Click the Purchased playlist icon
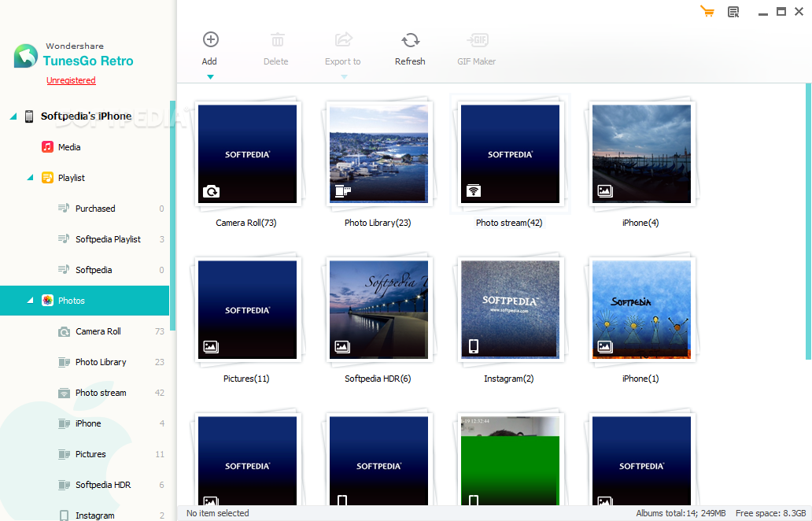 point(63,209)
